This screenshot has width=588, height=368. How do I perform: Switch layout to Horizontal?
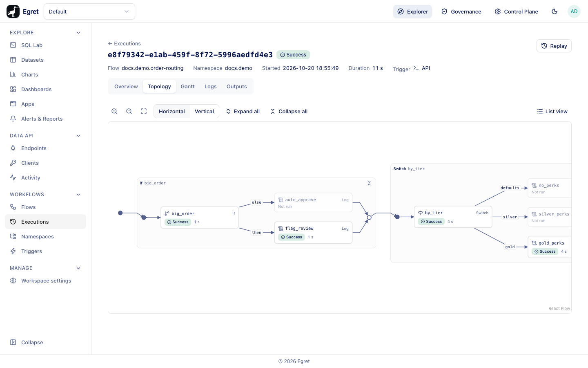coord(172,111)
